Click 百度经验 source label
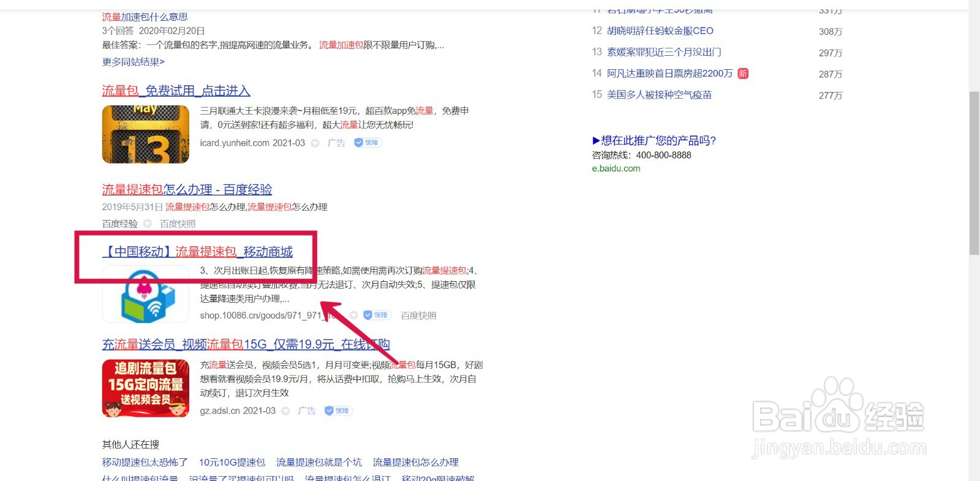This screenshot has width=980, height=481. (x=119, y=224)
